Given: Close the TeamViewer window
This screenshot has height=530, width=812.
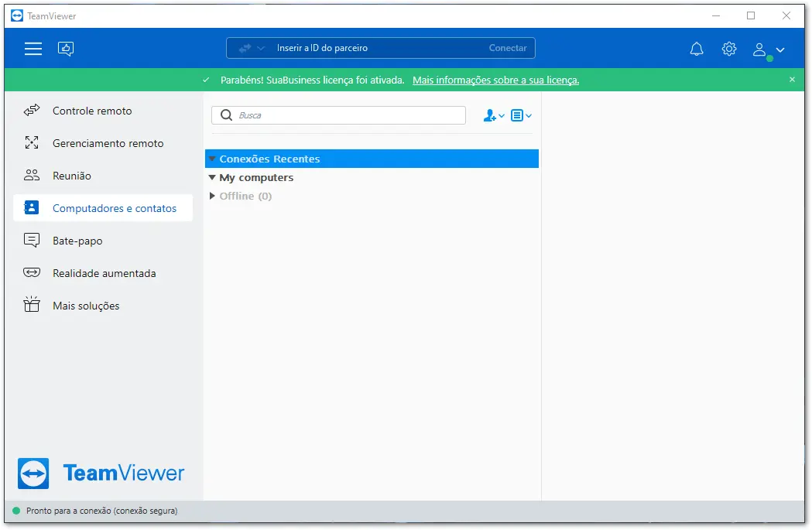Looking at the screenshot, I should (786, 16).
